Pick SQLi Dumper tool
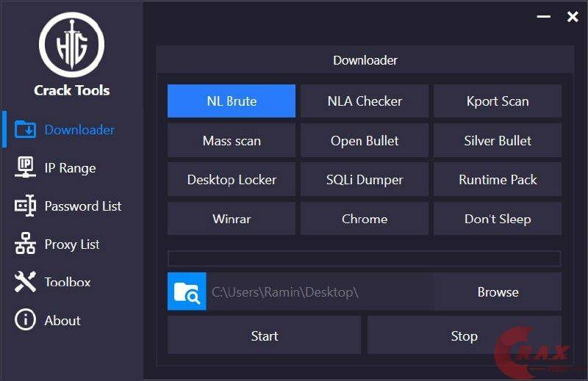588x381 pixels. point(365,179)
